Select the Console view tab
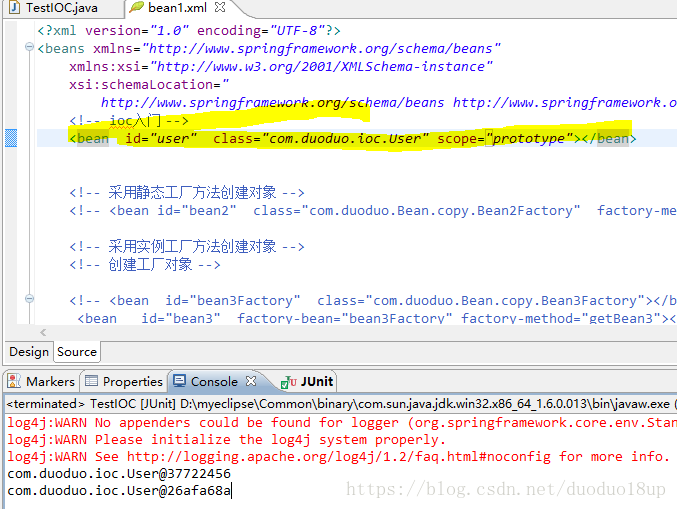Image resolution: width=677 pixels, height=509 pixels. pyautogui.click(x=214, y=382)
